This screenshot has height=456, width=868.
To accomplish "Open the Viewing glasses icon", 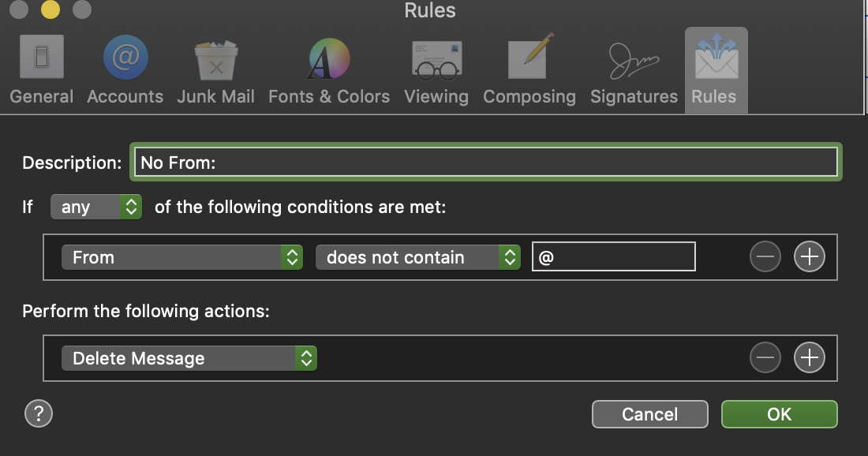I will [436, 61].
